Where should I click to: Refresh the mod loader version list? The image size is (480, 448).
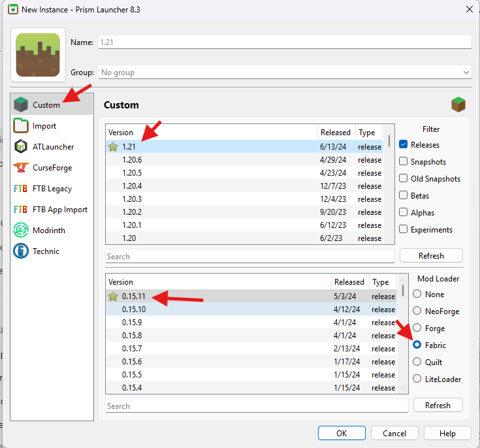(438, 405)
